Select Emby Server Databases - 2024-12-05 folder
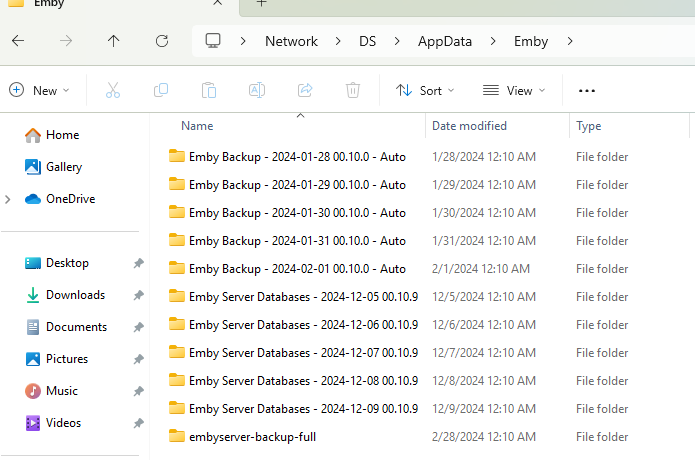The image size is (695, 460). [x=293, y=296]
